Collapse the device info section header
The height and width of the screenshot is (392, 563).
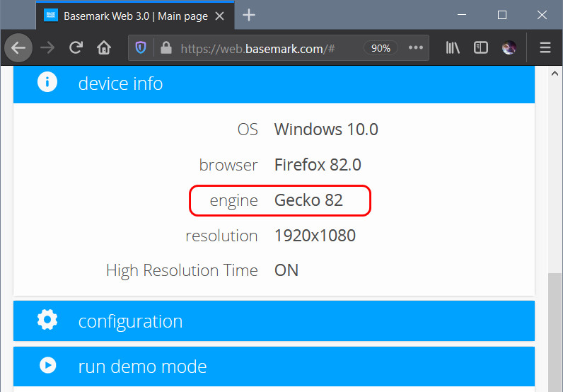[274, 83]
